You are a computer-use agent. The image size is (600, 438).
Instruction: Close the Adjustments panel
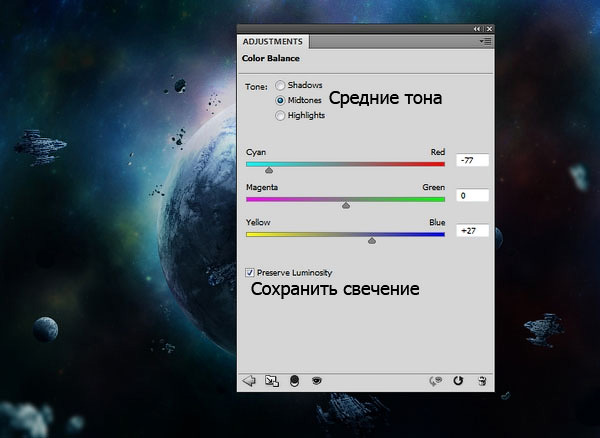click(488, 30)
